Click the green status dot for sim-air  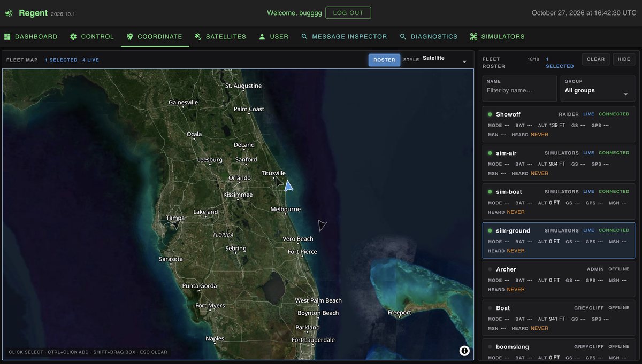pos(490,153)
